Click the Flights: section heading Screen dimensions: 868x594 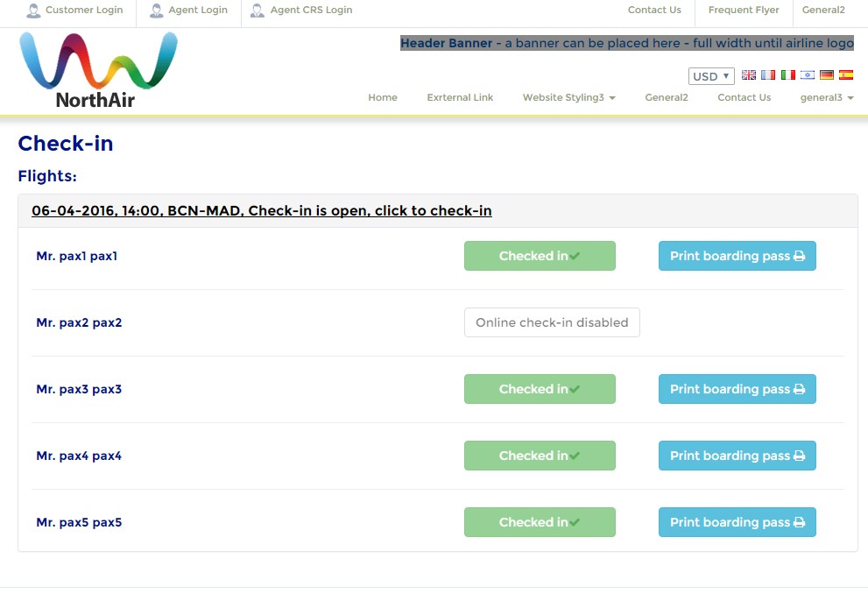coord(47,176)
